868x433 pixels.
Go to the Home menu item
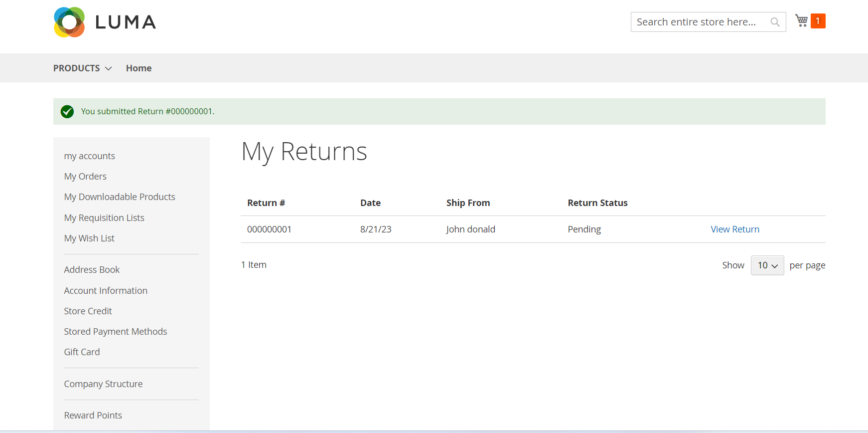point(139,68)
